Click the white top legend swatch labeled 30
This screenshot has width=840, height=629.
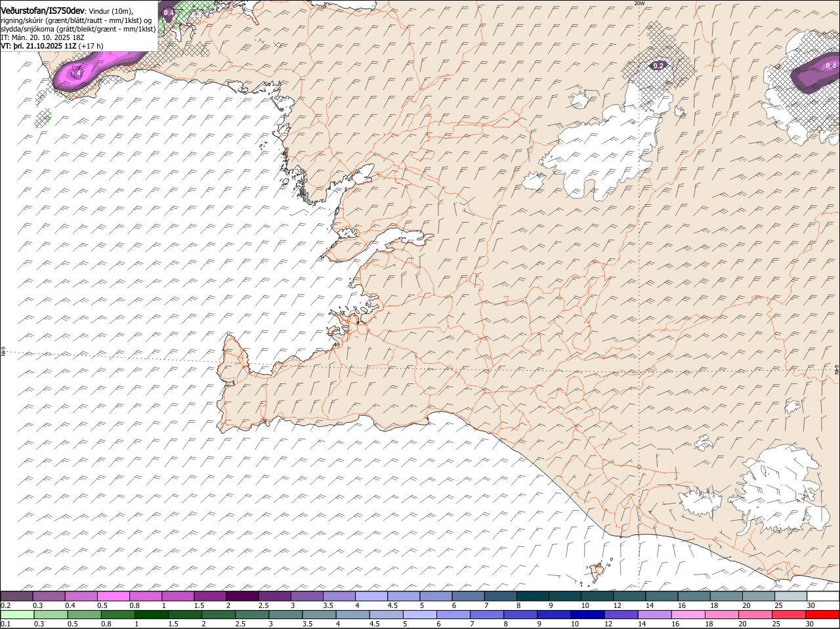click(x=823, y=596)
